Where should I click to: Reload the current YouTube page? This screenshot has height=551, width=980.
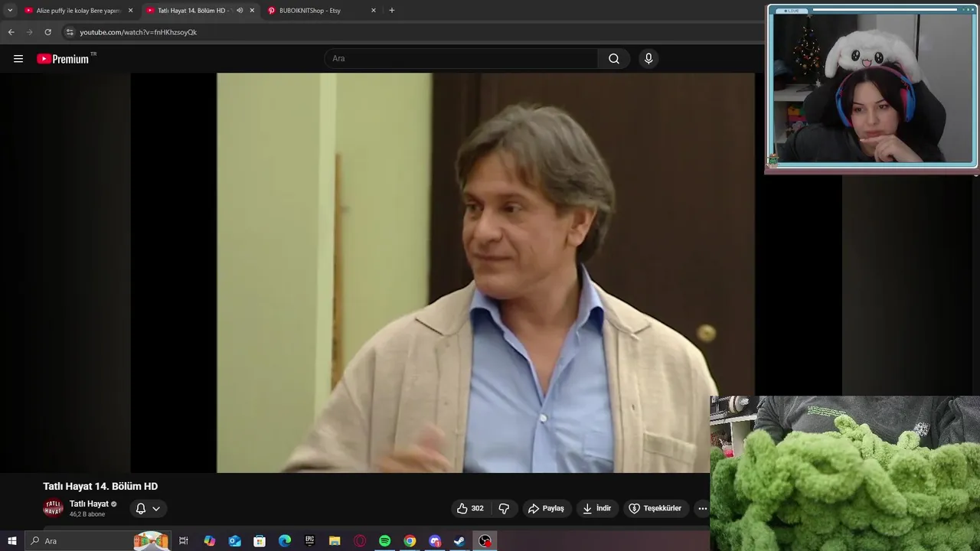click(x=47, y=32)
